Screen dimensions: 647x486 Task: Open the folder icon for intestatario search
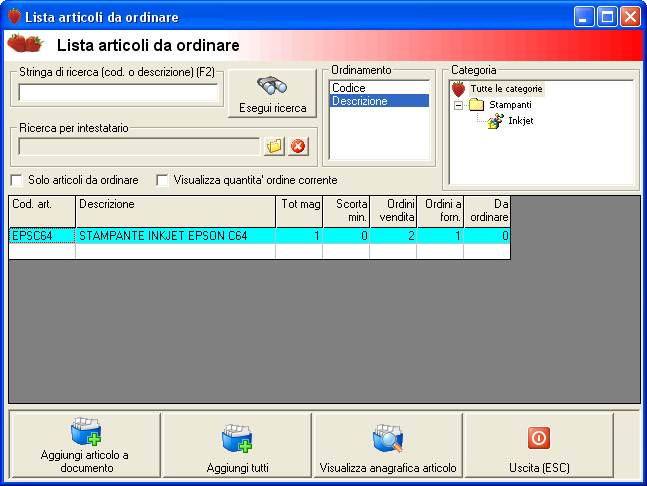click(x=274, y=146)
